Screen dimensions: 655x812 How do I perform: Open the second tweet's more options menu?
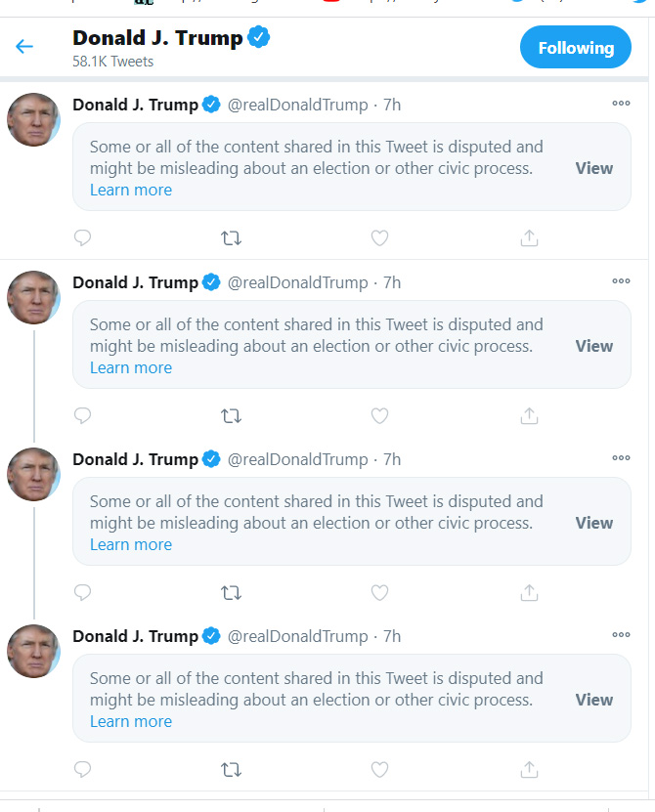[621, 281]
